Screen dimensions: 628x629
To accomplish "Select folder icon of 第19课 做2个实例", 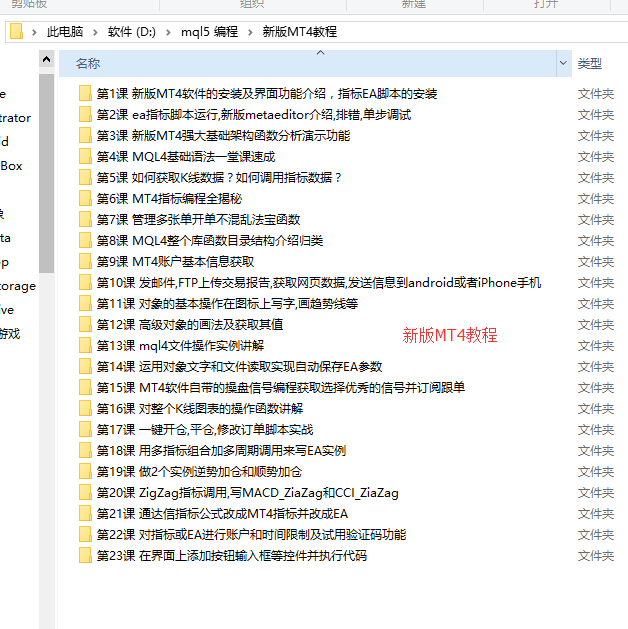I will coord(85,471).
